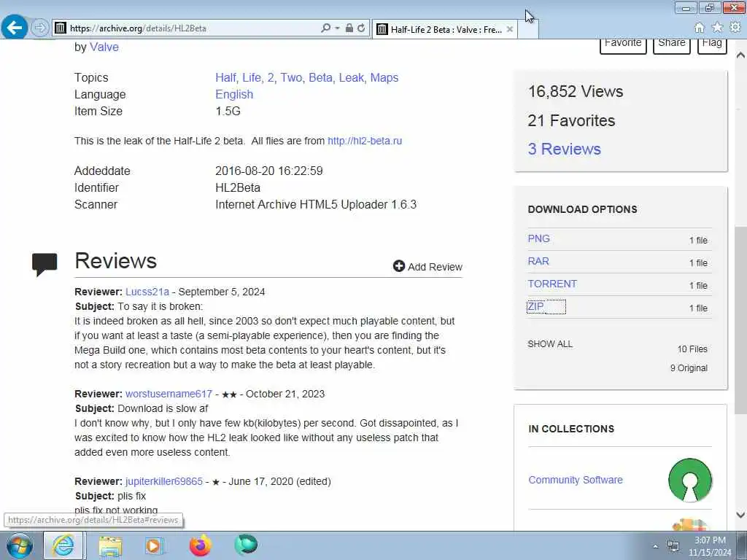The height and width of the screenshot is (560, 747).
Task: Download the TORRENT file option
Action: tap(552, 284)
